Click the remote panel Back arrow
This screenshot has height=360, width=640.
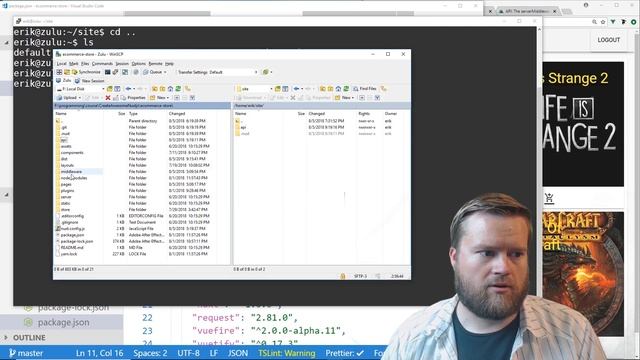pyautogui.click(x=296, y=89)
